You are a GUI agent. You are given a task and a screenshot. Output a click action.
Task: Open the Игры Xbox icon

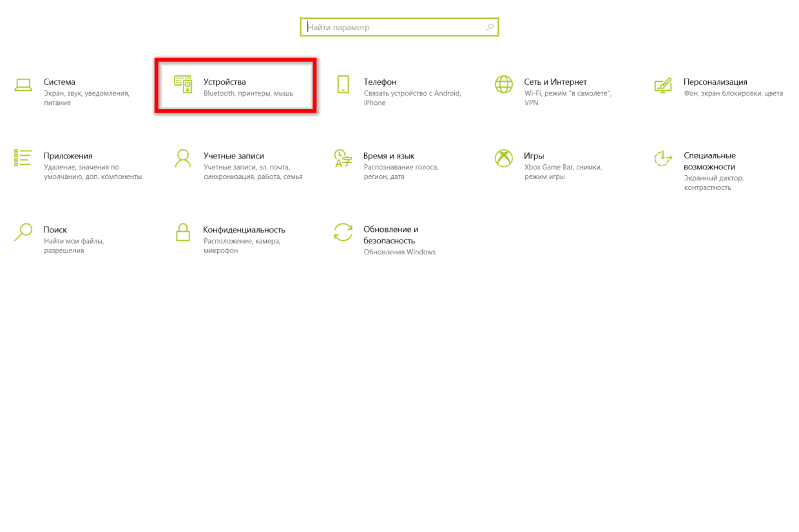click(x=503, y=158)
